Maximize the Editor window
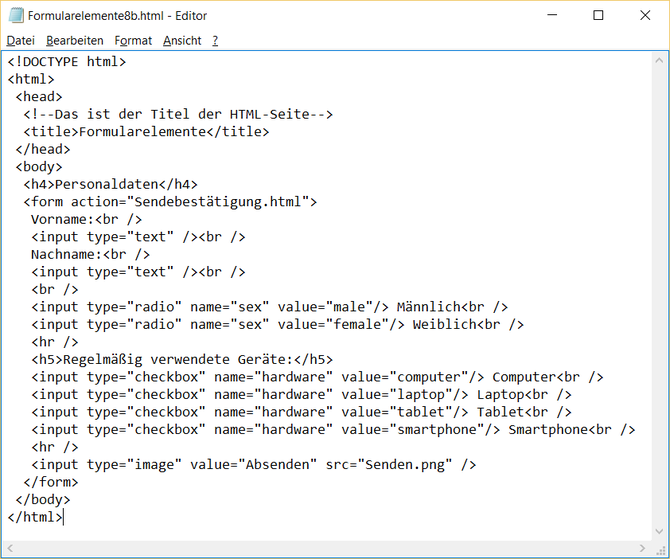670x559 pixels. tap(599, 15)
